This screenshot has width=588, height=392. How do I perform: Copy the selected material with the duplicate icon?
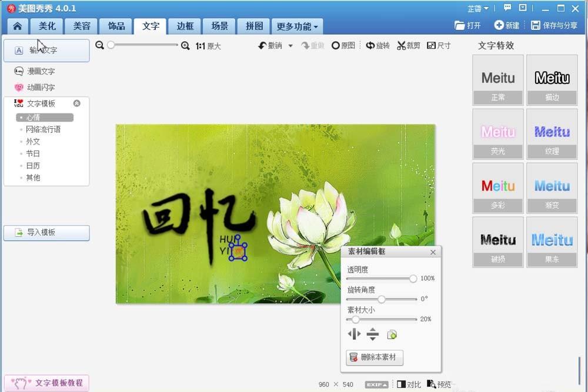coord(392,334)
